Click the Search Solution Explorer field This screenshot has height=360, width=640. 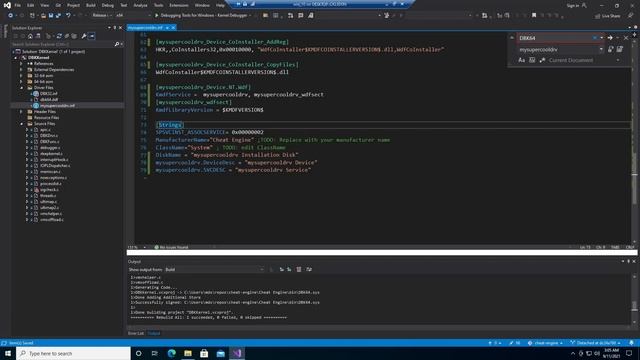[x=62, y=44]
